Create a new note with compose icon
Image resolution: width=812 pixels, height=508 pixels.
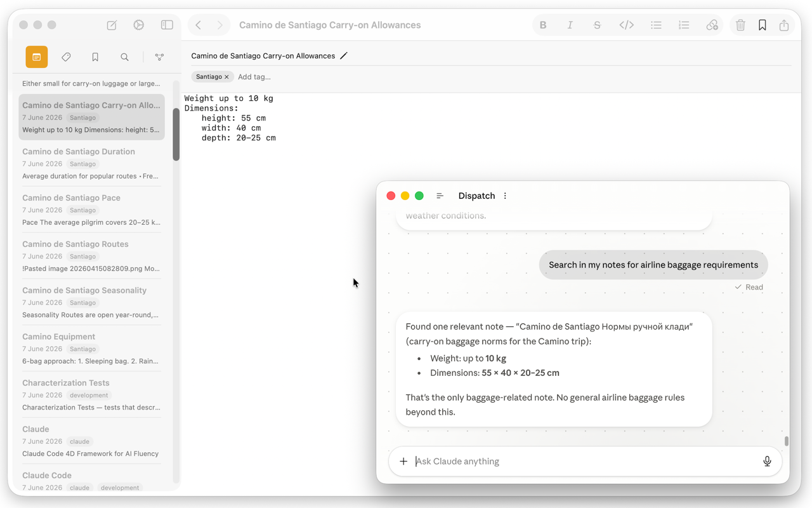coord(112,25)
